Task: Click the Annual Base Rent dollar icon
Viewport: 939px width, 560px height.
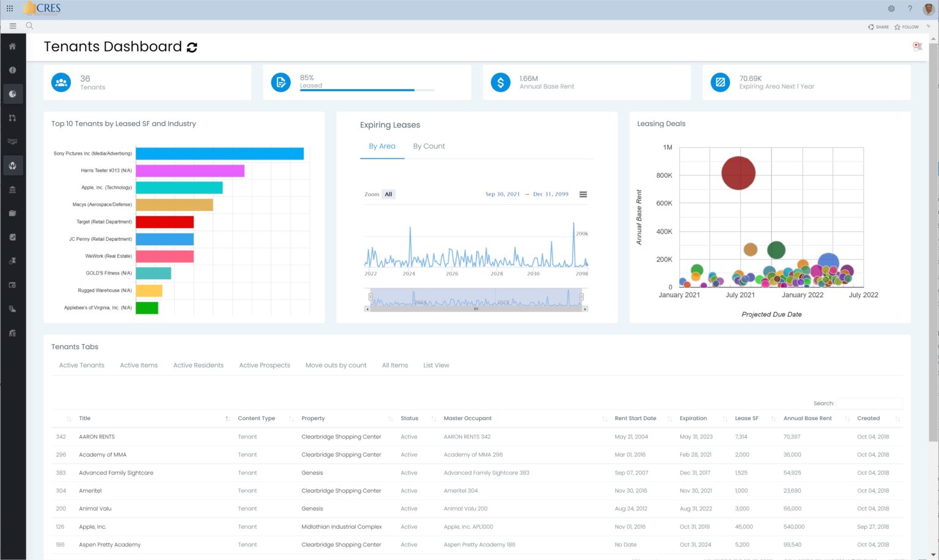Action: click(500, 83)
